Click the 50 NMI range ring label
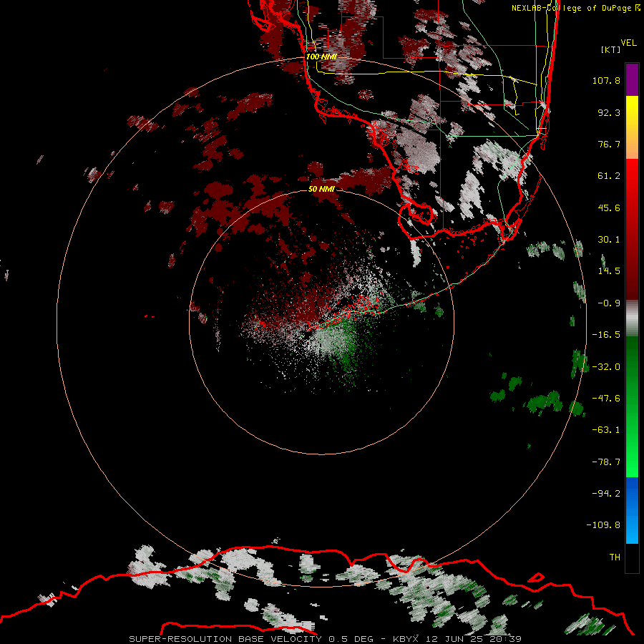 point(321,189)
